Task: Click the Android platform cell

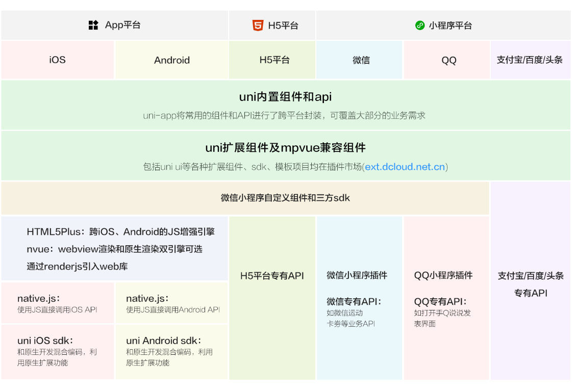Action: pyautogui.click(x=172, y=60)
